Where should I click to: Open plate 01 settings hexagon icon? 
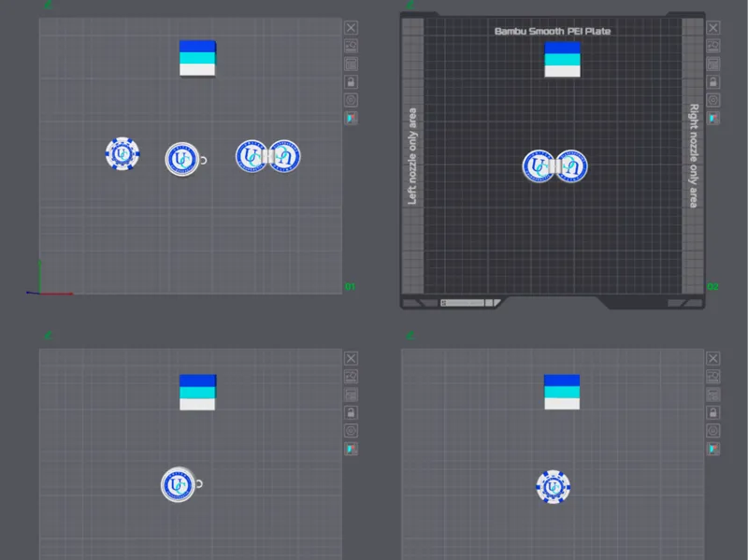tap(352, 100)
